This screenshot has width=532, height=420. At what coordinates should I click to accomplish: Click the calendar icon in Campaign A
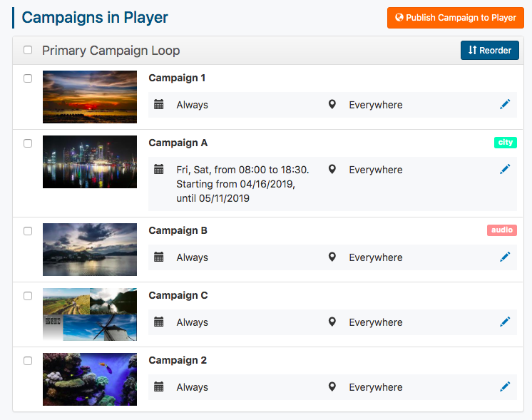tap(159, 169)
